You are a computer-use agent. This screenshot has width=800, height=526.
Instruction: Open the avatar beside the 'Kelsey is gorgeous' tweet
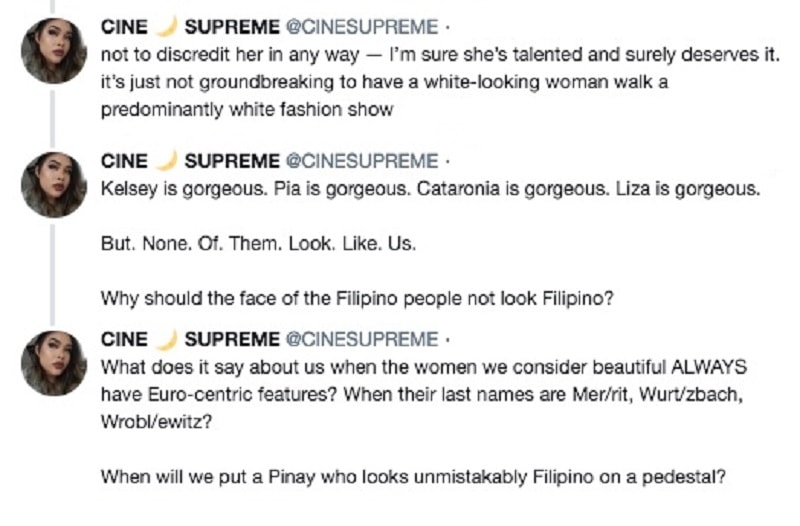pyautogui.click(x=54, y=185)
